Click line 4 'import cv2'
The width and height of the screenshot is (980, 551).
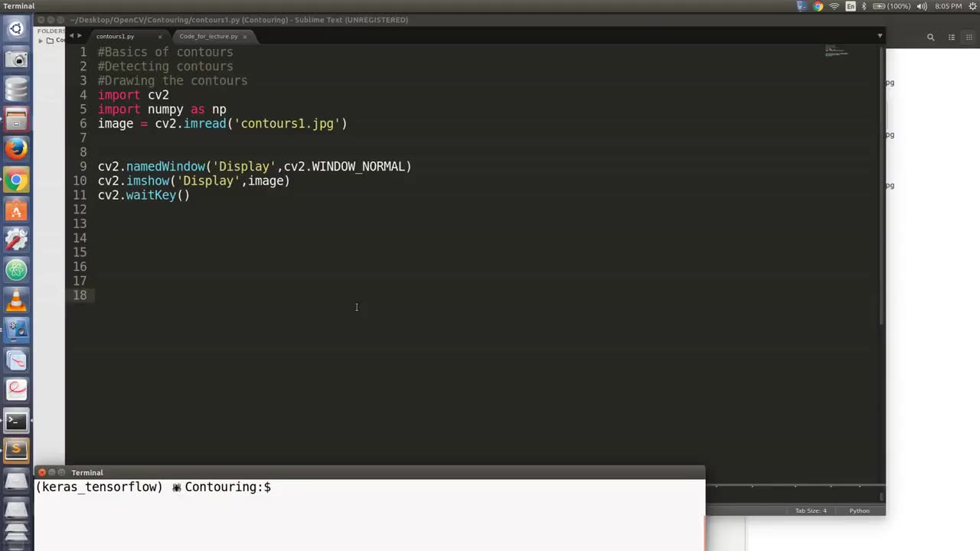coord(133,95)
